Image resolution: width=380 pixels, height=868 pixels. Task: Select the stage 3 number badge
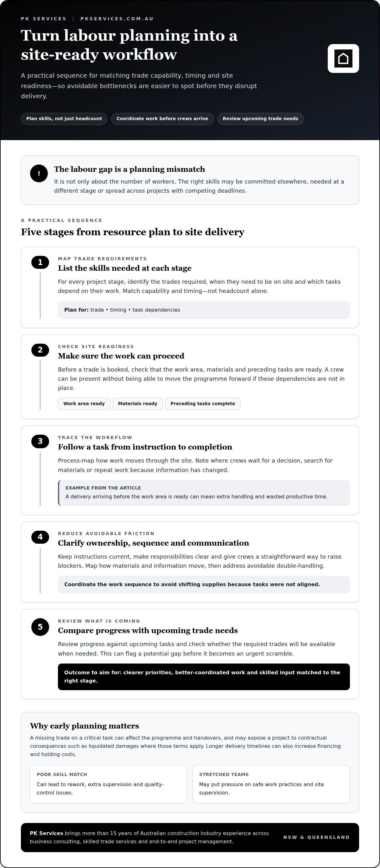pos(40,441)
